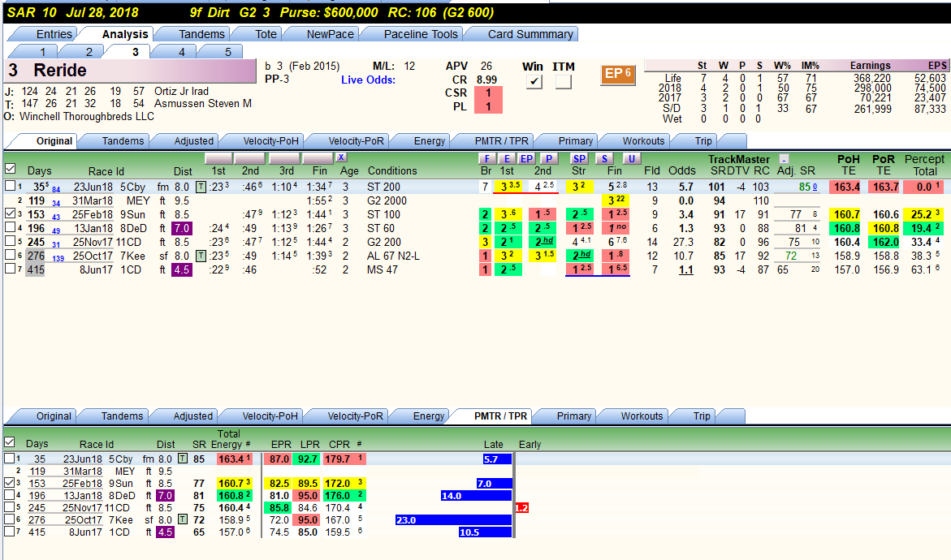Screen dimensions: 951x560
Task: Uncheck the 25Feb18 9Sun row in the upper table
Action: [10, 213]
